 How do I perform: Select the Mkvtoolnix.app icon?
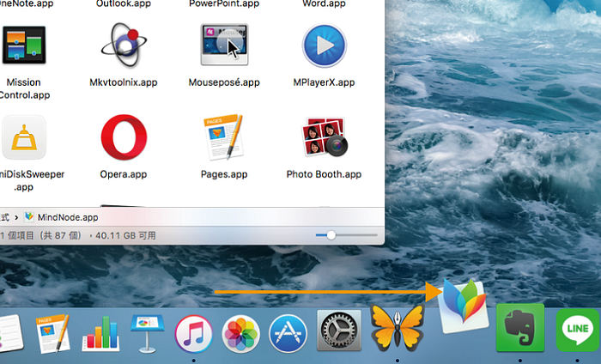pos(124,45)
